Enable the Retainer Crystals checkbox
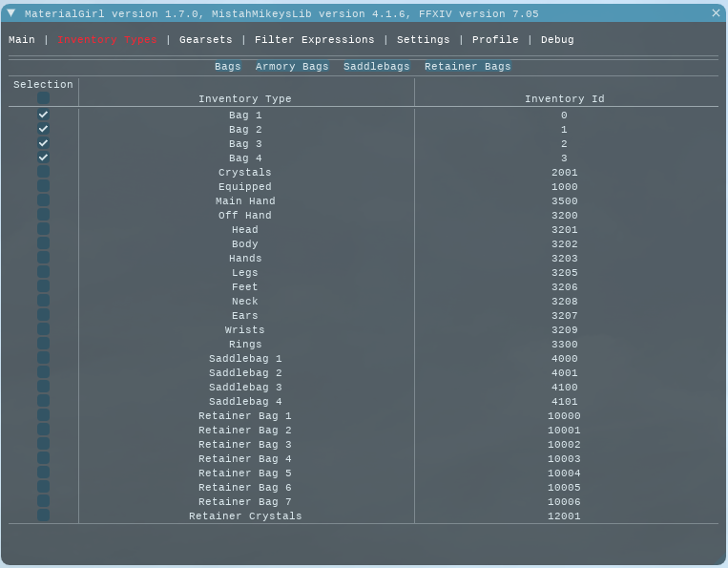This screenshot has width=728, height=568. point(43,515)
